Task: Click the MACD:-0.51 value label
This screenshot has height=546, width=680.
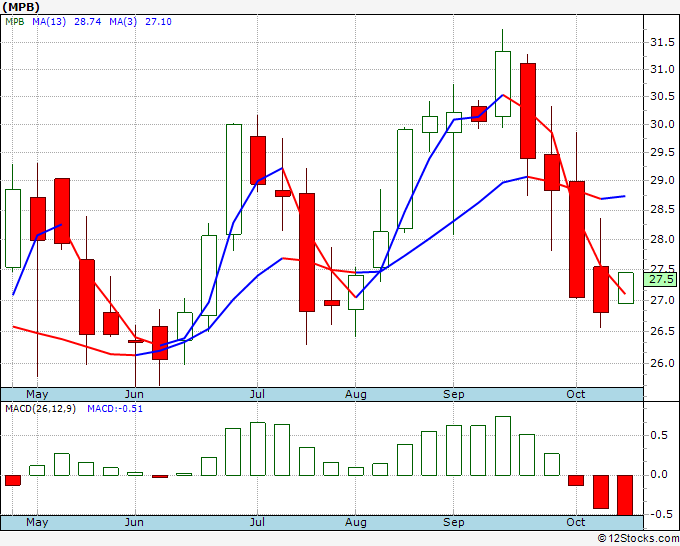Action: [115, 409]
